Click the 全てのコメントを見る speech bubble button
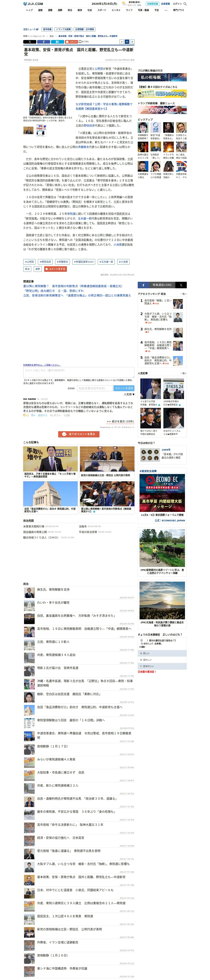This screenshot has height=980, width=210. pos(79,434)
